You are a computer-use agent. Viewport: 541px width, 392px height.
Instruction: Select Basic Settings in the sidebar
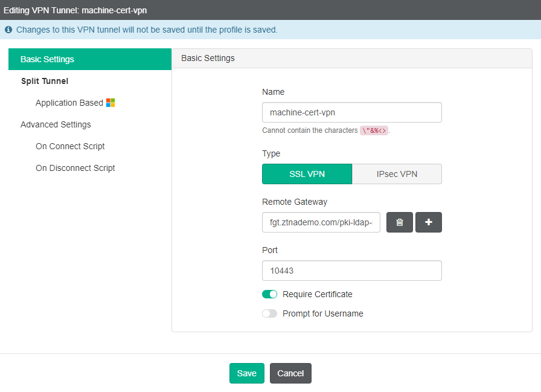pos(48,59)
